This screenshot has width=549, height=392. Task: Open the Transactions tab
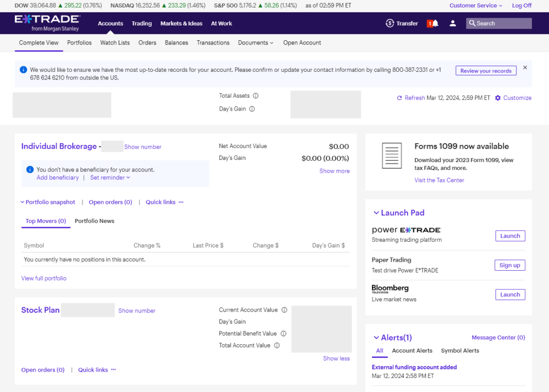pos(213,43)
